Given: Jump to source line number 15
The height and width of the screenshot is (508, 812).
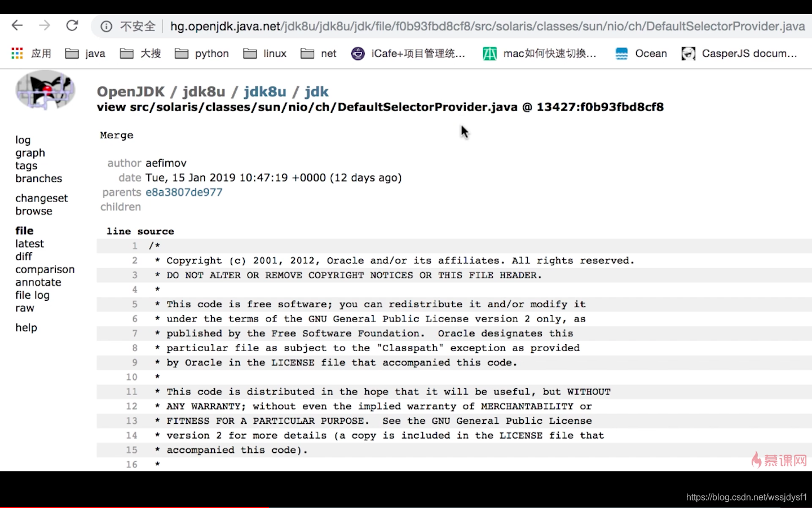Looking at the screenshot, I should [x=131, y=450].
